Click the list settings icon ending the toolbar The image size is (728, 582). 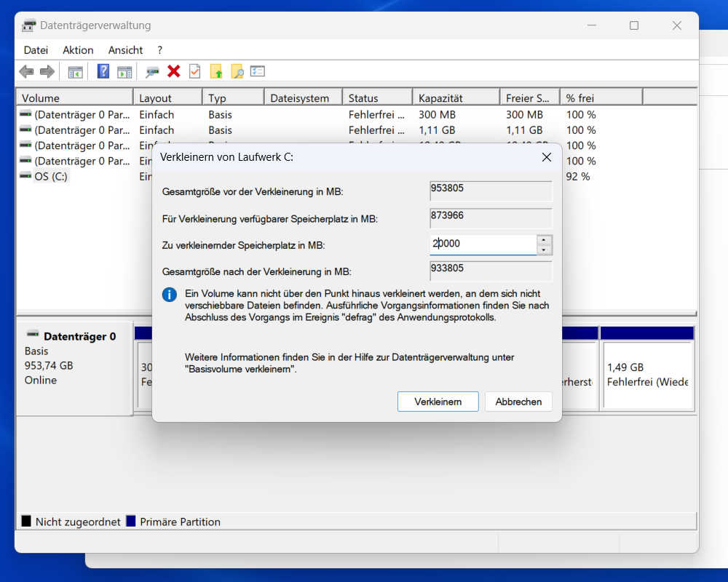tap(258, 71)
